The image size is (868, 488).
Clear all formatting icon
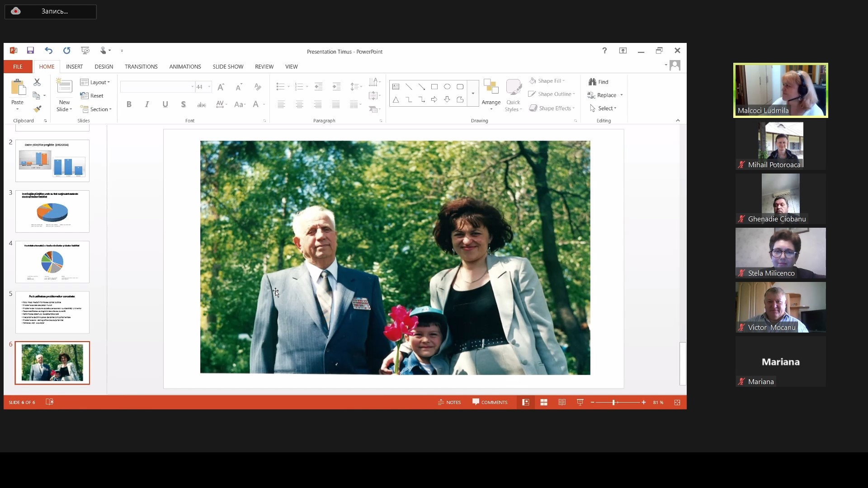coord(258,87)
